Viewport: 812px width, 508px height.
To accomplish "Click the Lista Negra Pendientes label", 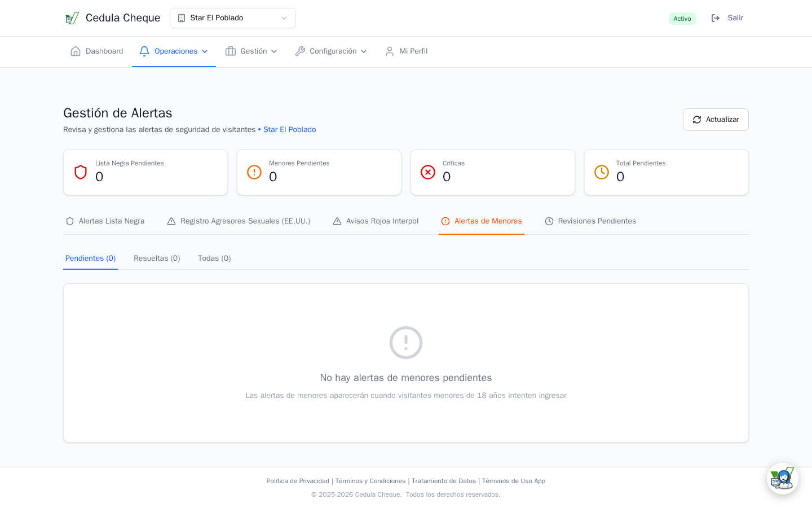I will 130,163.
